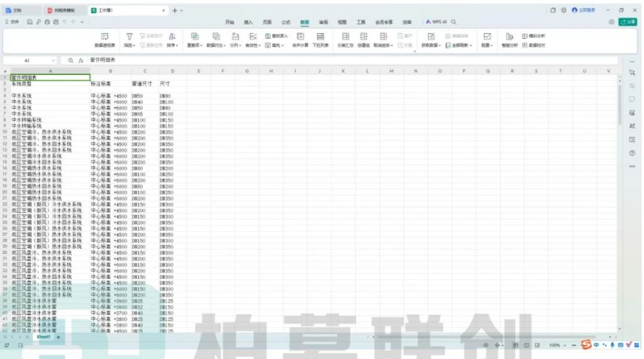
Task: Click the zoom magnifier icon in formula bar
Action: pos(71,61)
